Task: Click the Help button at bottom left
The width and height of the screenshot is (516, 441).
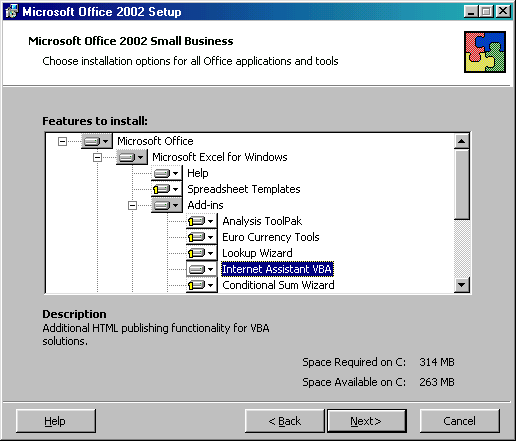Action: click(x=55, y=421)
